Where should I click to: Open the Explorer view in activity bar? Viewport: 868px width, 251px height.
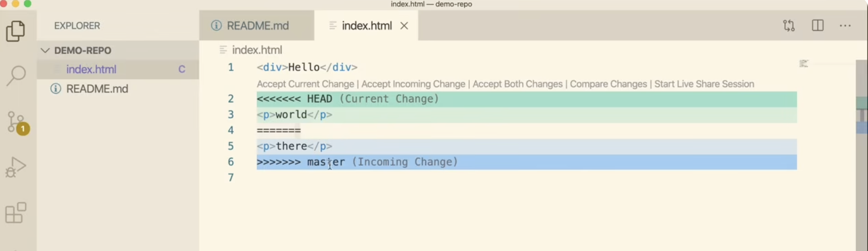click(x=16, y=31)
